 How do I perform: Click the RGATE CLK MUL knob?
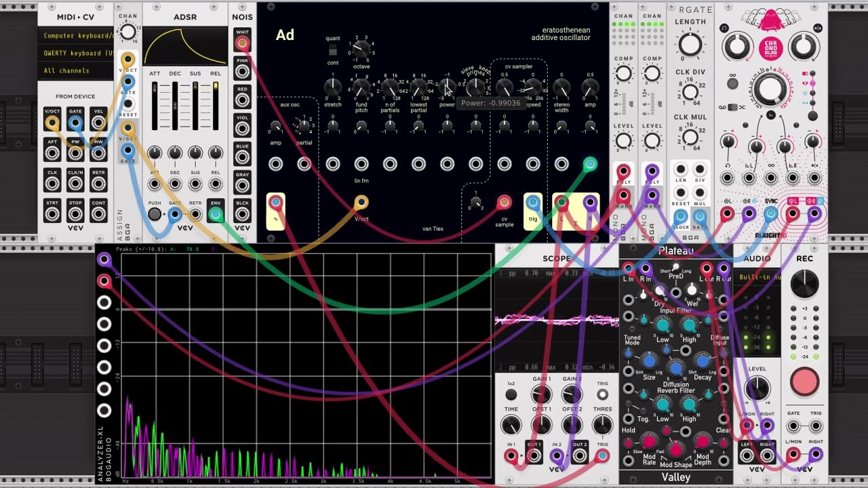tap(690, 137)
